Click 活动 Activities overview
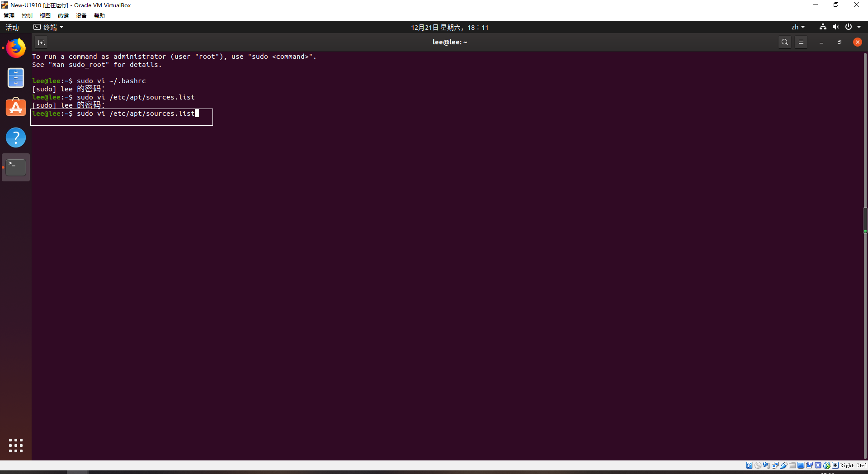The height and width of the screenshot is (474, 868). tap(12, 27)
